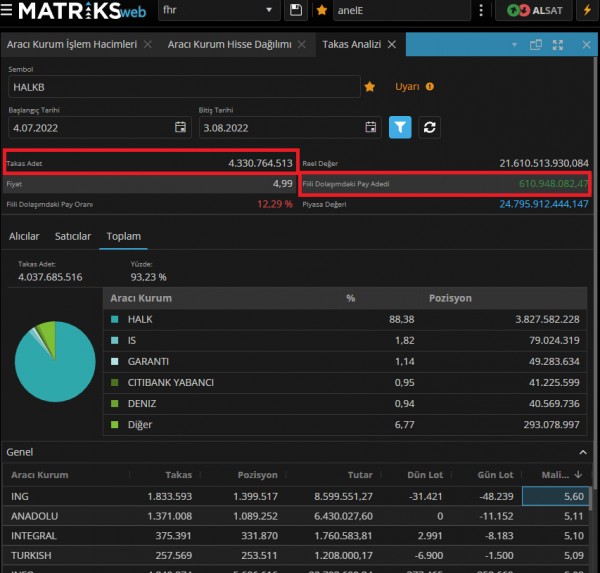This screenshot has height=573, width=600.
Task: Switch to Aracı Kurum Hisse Dağılımı tab
Action: coord(230,44)
